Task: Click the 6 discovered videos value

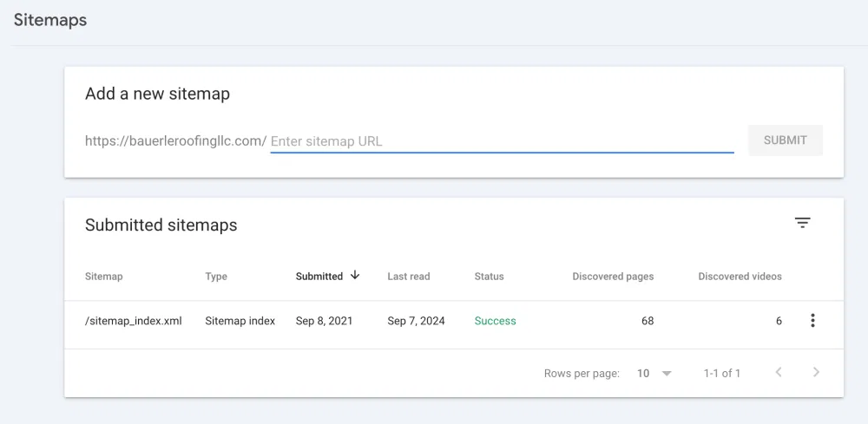Action: tap(779, 321)
